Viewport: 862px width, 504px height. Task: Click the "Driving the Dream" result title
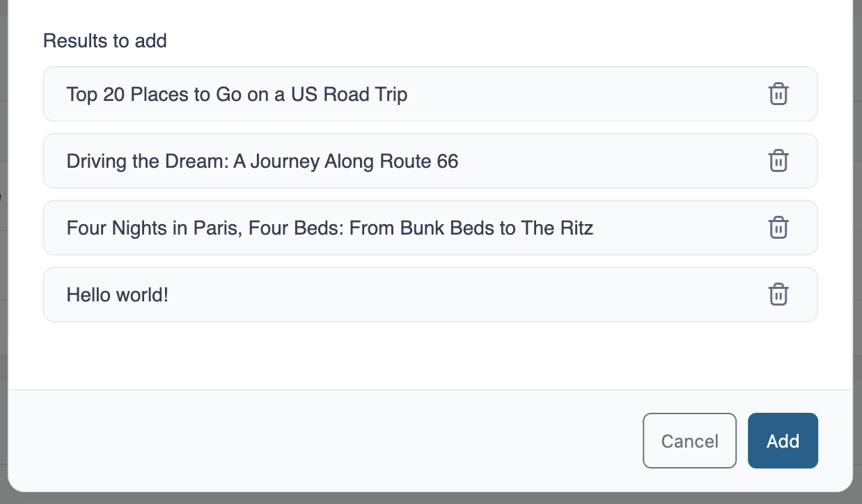262,161
